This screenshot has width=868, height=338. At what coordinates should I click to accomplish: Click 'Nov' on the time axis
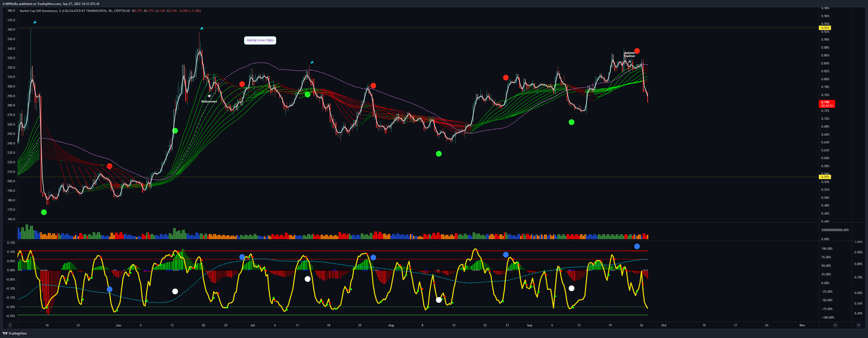pos(802,325)
